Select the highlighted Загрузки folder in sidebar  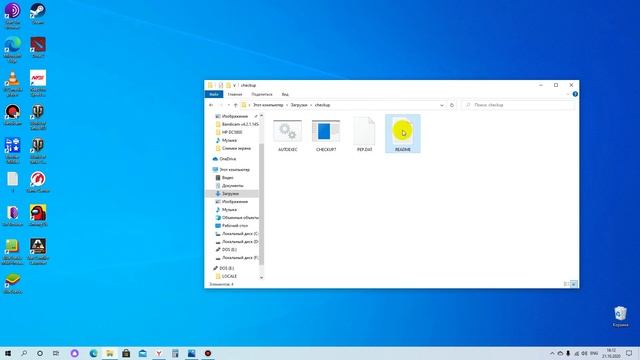232,193
